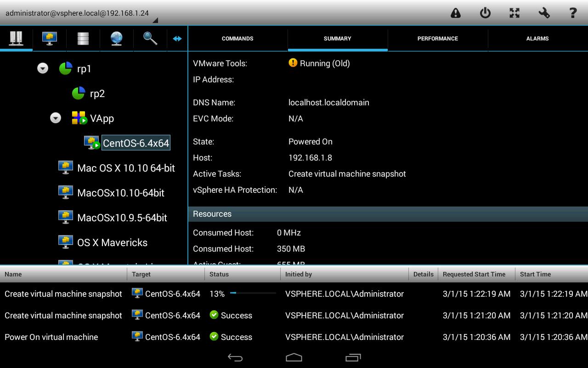Open help with the question mark icon
The height and width of the screenshot is (368, 588).
click(x=573, y=13)
